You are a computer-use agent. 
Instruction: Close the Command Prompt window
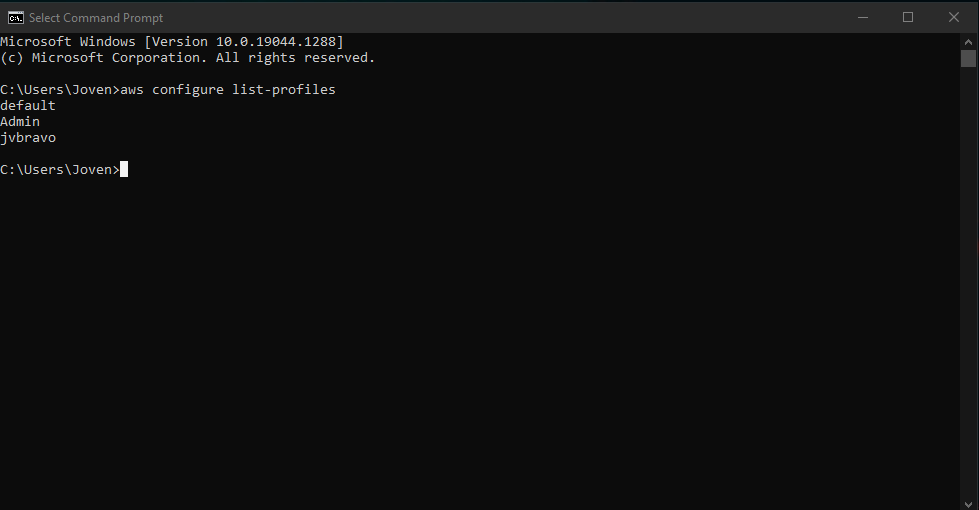(954, 17)
